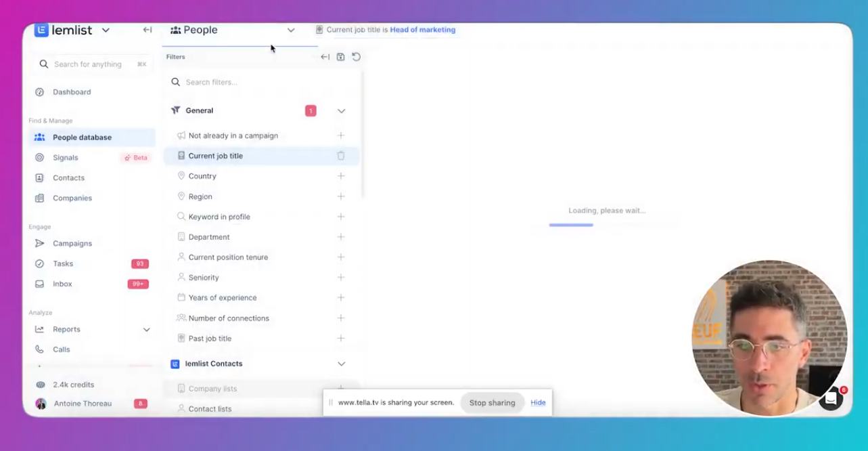Open the People dropdown selector
Image resolution: width=868 pixels, height=451 pixels.
[x=232, y=30]
